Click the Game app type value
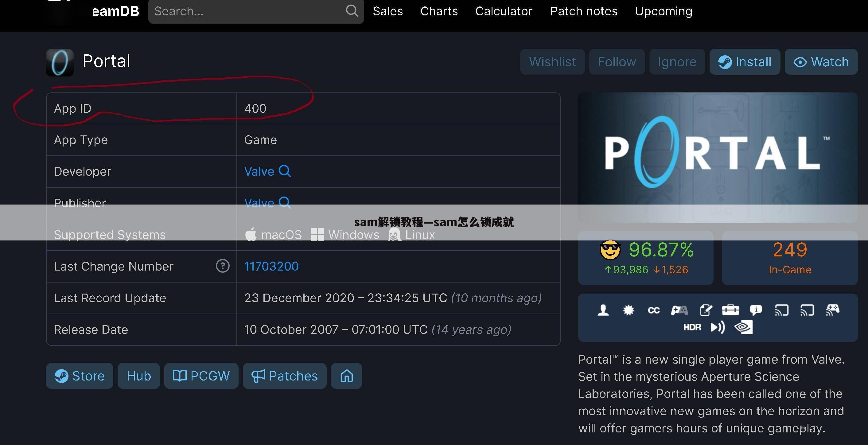868x445 pixels. click(x=260, y=140)
